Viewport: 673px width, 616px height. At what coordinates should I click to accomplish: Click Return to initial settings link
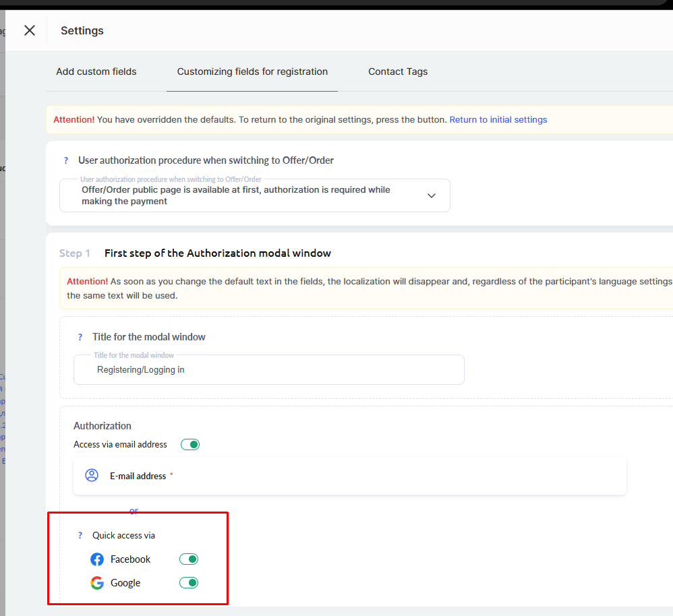click(x=498, y=120)
